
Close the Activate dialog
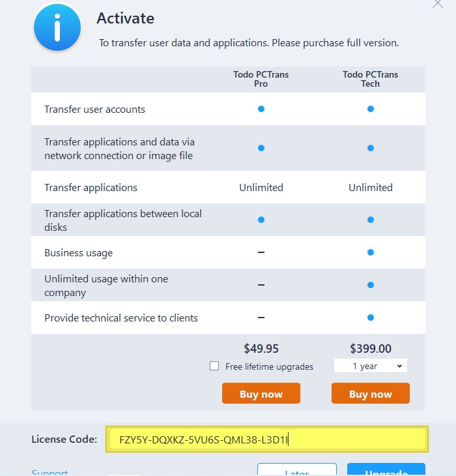438,3
